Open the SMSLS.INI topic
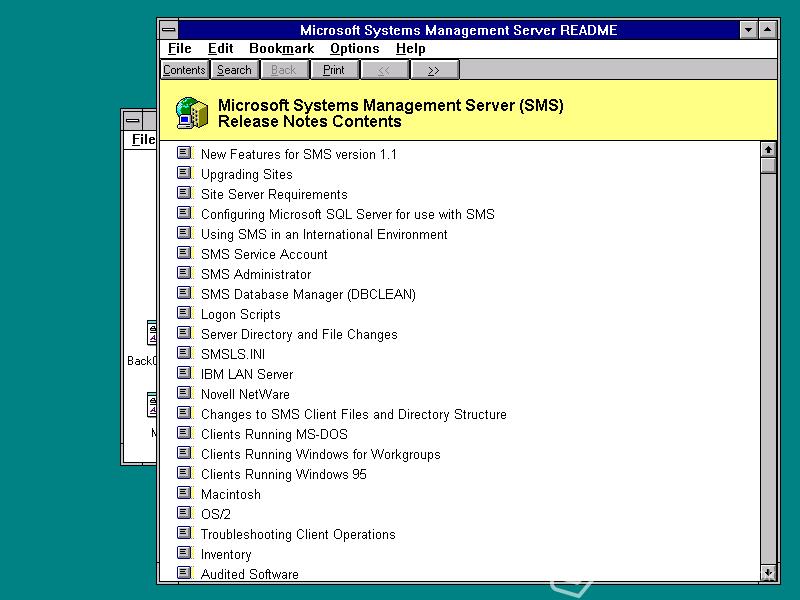Viewport: 800px width, 600px height. 233,354
